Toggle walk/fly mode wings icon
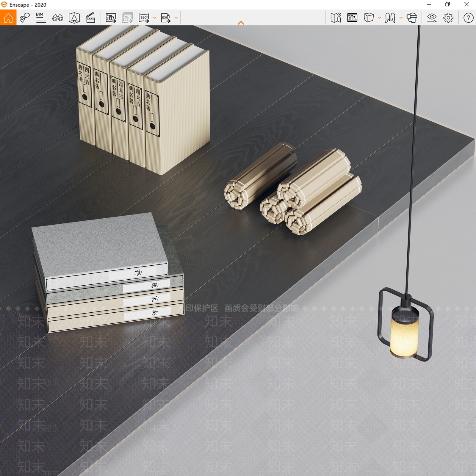 [x=390, y=18]
